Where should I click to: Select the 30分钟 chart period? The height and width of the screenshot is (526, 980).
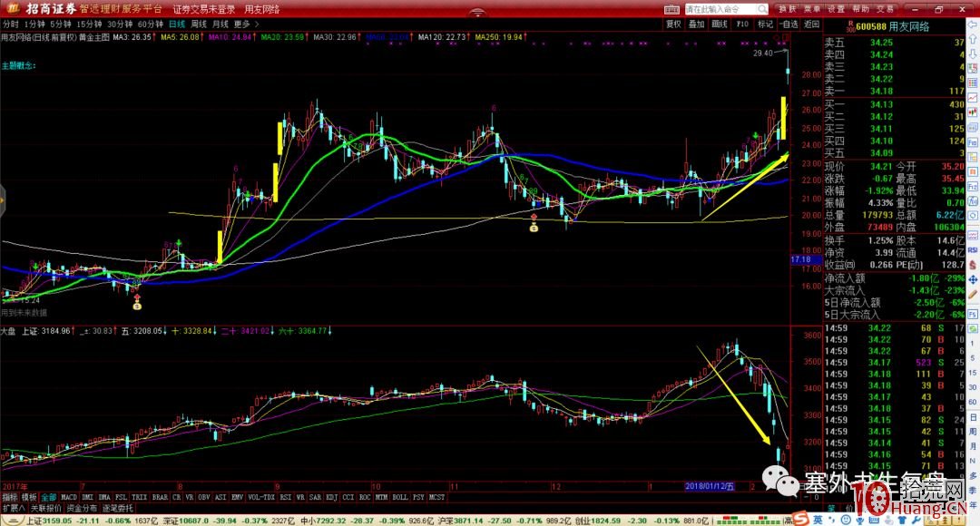click(x=120, y=24)
